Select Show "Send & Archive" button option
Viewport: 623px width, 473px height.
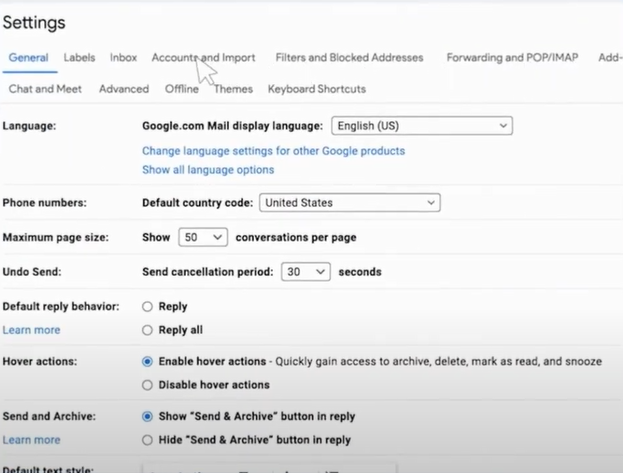[147, 417]
